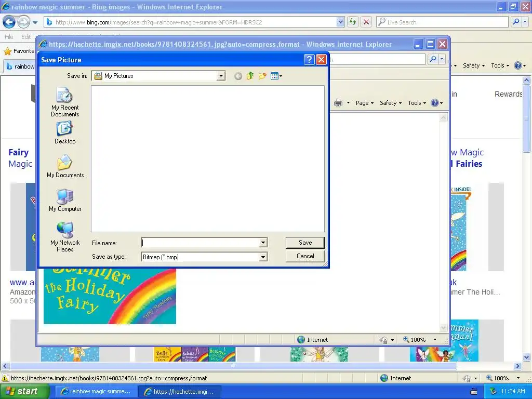Viewport: 532px width, 399px height.
Task: Open My Network Places in Save Picture sidebar
Action: coord(65,237)
